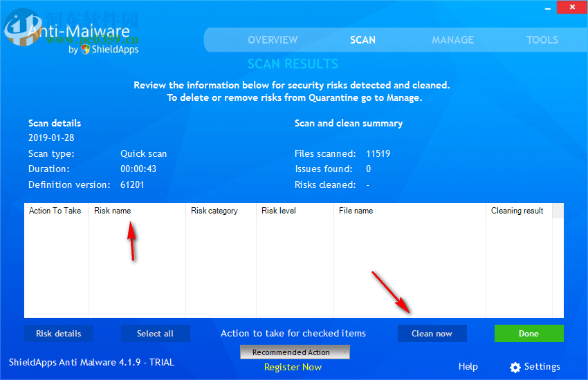Click the ShieldApps shield logo icon

click(x=86, y=49)
